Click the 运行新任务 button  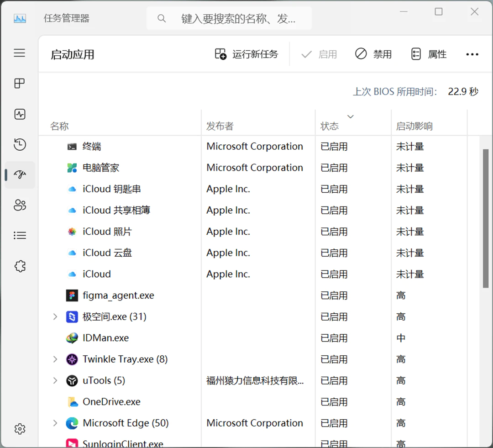[x=246, y=54]
